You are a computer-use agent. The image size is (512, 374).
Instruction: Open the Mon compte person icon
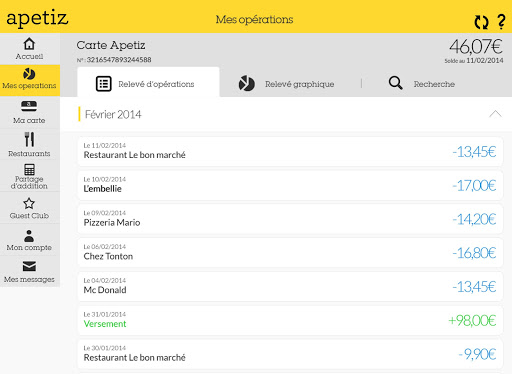coord(29,236)
